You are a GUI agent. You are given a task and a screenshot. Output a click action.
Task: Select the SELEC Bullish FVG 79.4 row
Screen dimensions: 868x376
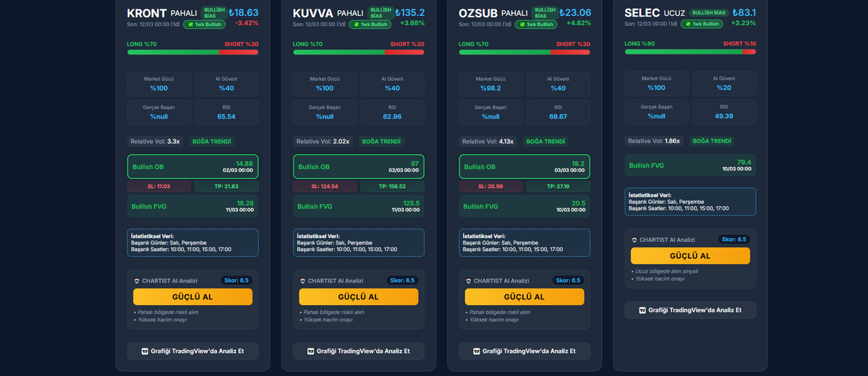pos(690,165)
